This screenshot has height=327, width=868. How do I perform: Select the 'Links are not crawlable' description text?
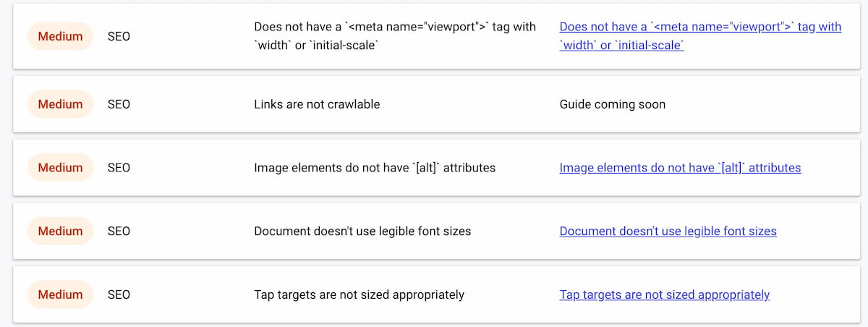point(317,104)
